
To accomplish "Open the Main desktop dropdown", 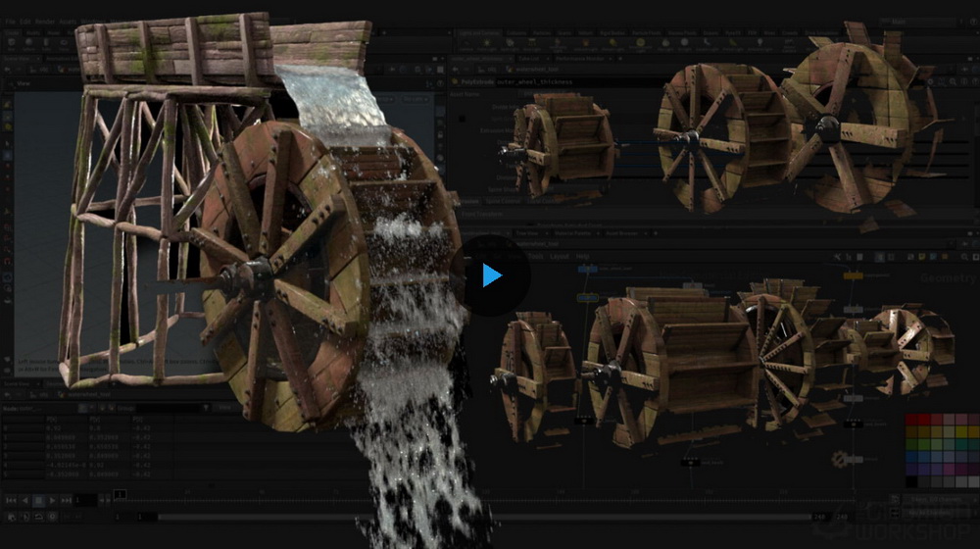I will click(919, 22).
